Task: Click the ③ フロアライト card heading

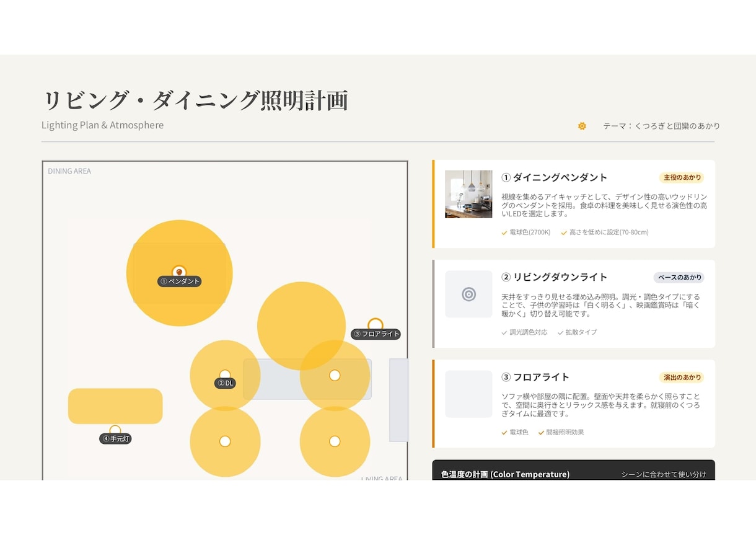Action: pos(535,377)
